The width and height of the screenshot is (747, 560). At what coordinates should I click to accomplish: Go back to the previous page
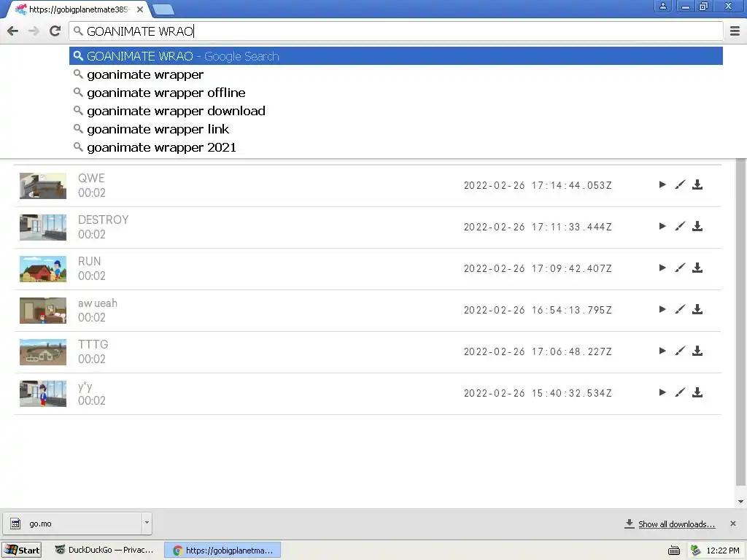click(13, 31)
